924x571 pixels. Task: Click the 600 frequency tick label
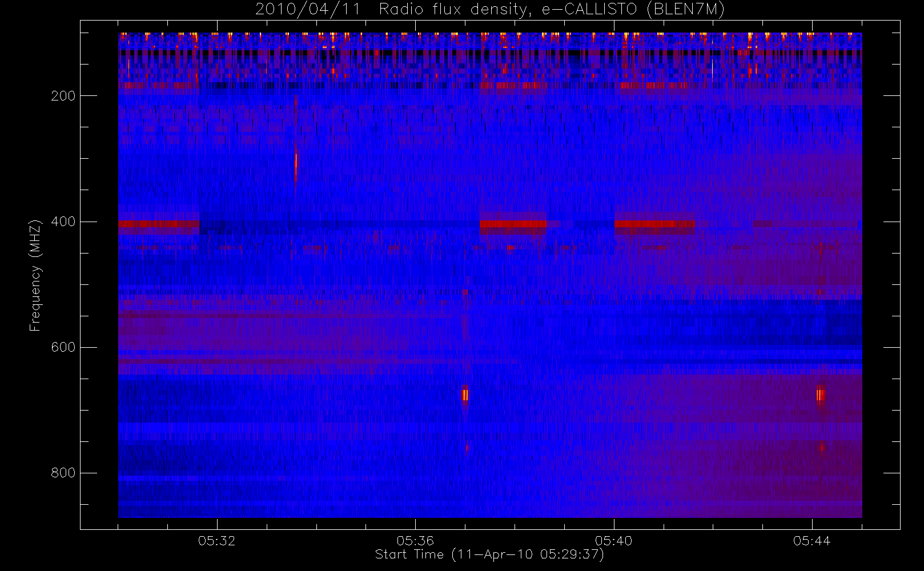63,347
